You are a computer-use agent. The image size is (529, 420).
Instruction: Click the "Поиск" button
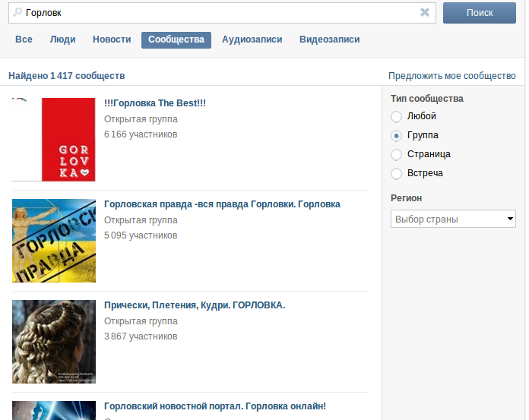point(480,13)
